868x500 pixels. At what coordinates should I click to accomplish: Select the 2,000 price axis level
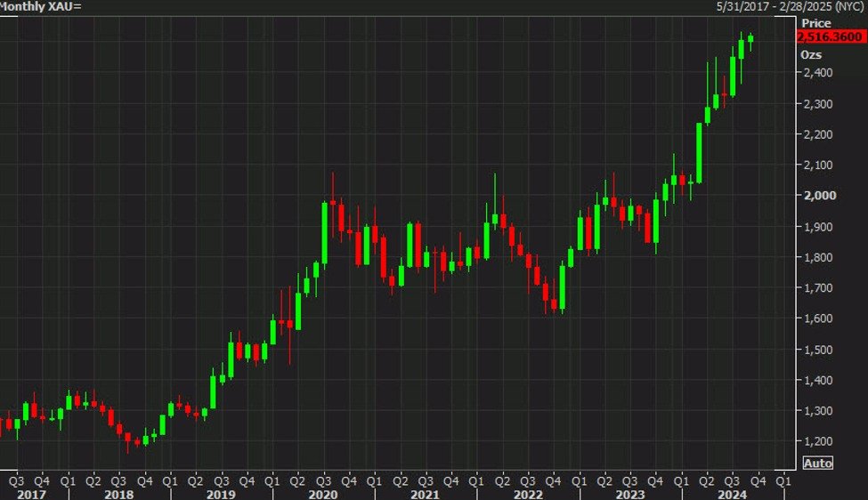tap(818, 196)
